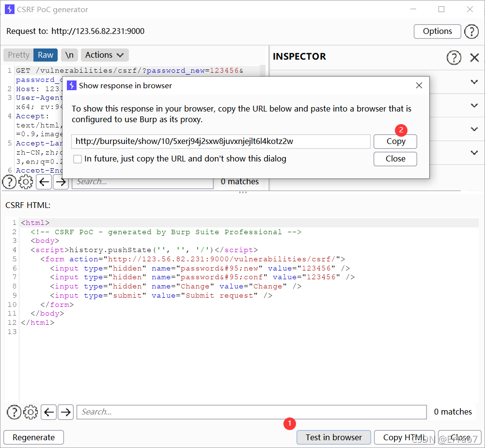Click Burp icon in Show response dialog title

[71, 85]
